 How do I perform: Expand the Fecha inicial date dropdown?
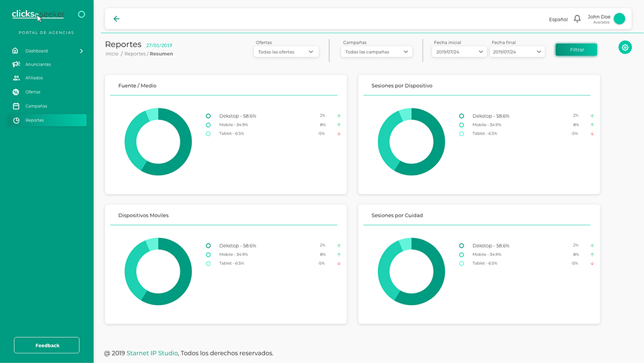[459, 52]
